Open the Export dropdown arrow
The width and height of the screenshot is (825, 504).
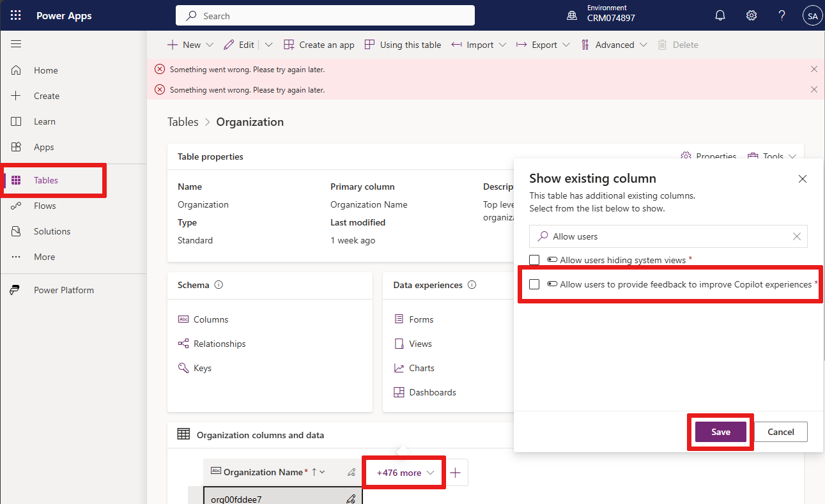(564, 45)
